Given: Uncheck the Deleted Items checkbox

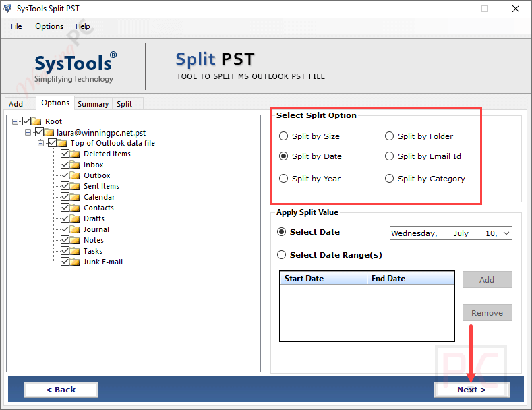Looking at the screenshot, I should tap(65, 153).
